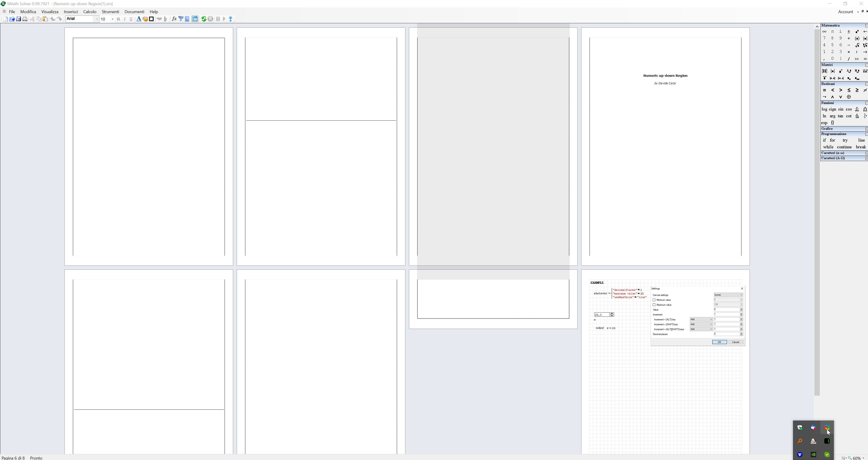Open the Arial font family dropdown
The image size is (868, 460).
click(97, 19)
